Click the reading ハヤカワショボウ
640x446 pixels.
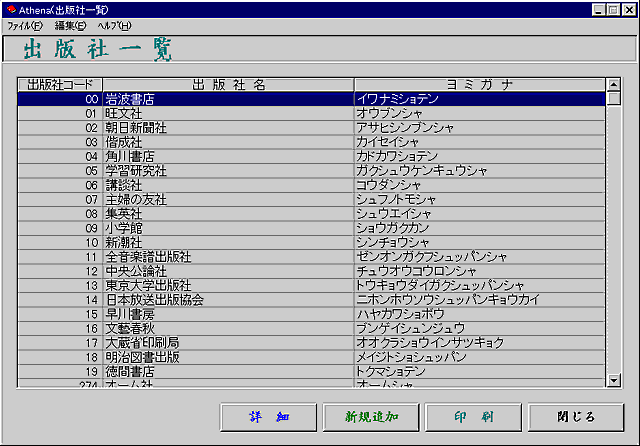pos(400,314)
